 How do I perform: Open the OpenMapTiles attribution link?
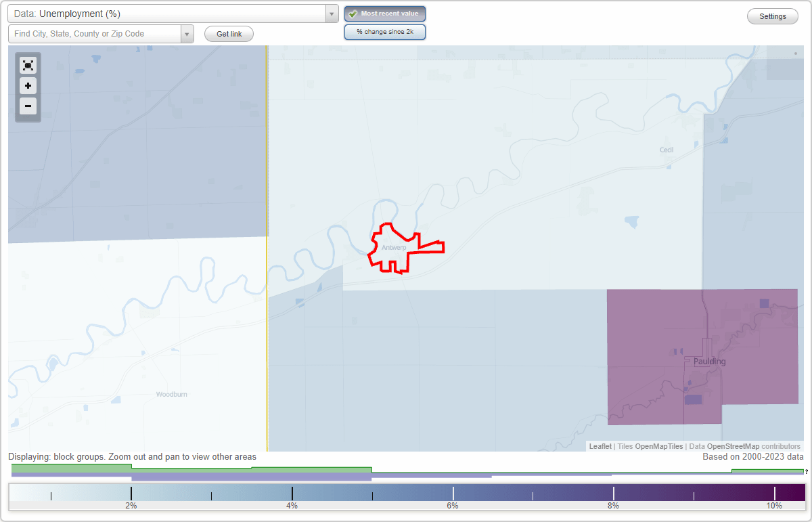tap(659, 446)
